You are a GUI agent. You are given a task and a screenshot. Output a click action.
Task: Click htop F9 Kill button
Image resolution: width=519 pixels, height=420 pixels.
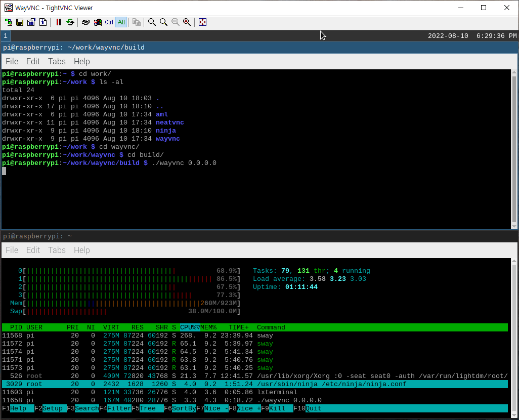[x=277, y=408]
